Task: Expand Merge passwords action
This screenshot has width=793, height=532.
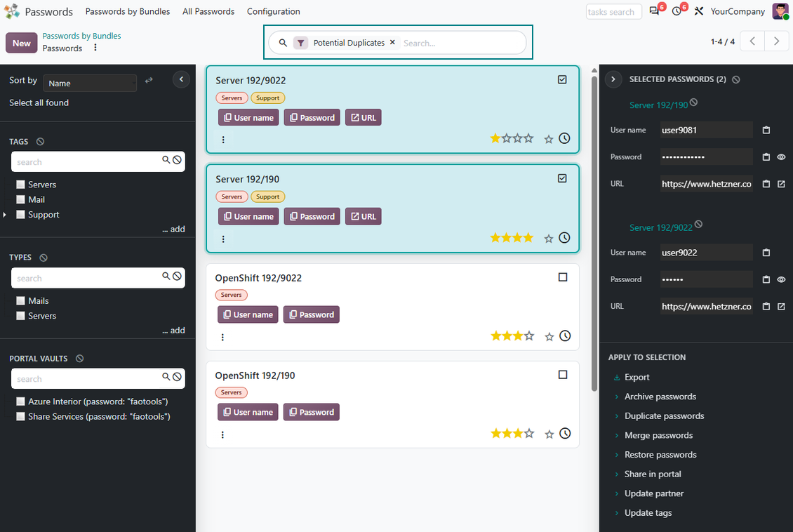Action: tap(658, 435)
